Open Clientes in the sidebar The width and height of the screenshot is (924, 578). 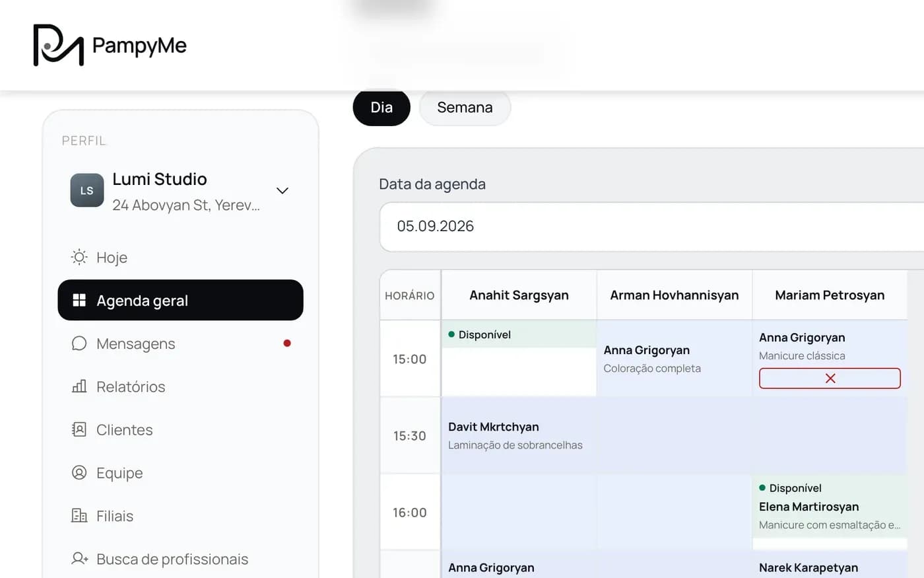pos(180,429)
